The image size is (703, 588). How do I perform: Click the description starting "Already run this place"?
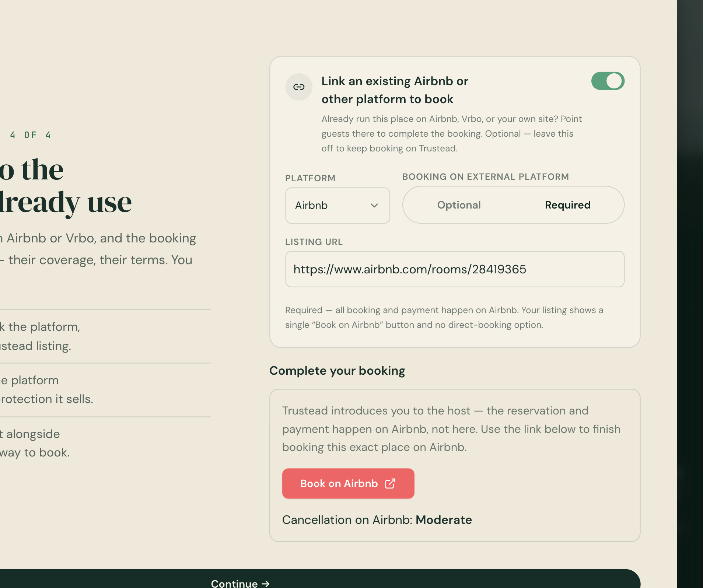(452, 134)
